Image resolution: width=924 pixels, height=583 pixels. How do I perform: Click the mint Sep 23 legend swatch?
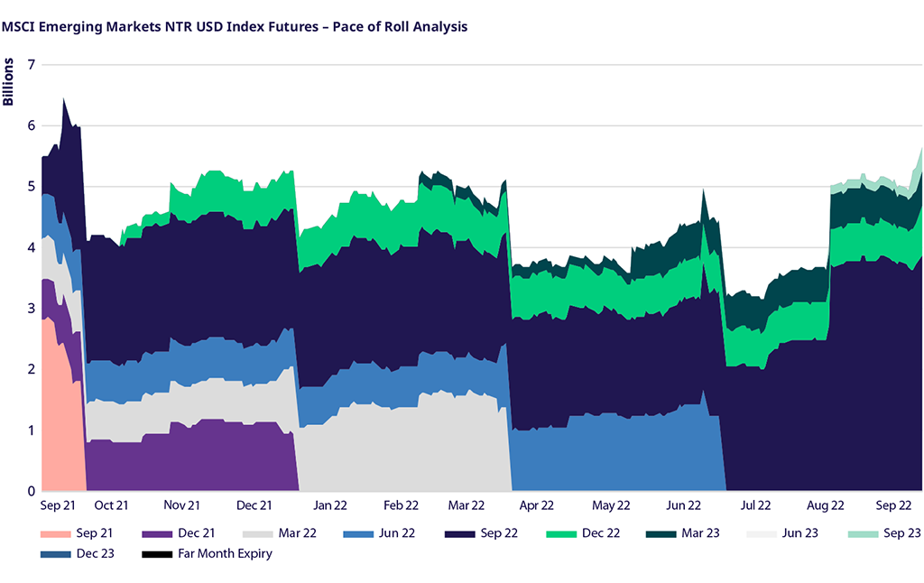862,533
